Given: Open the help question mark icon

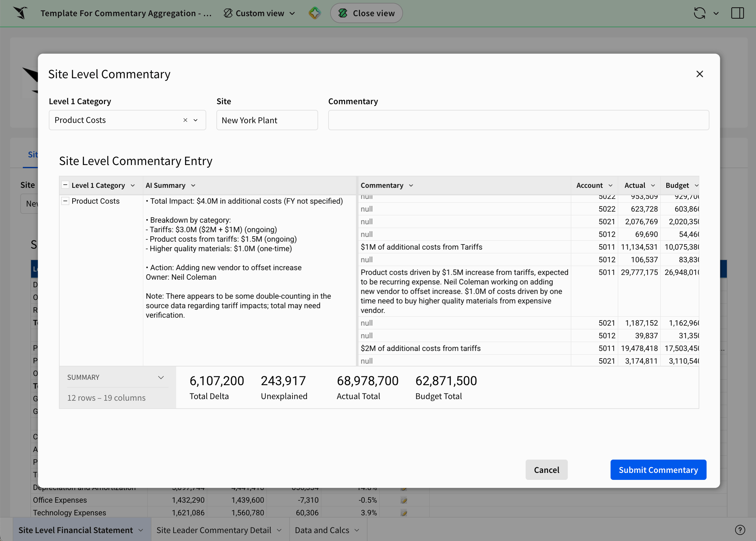Looking at the screenshot, I should click(740, 530).
